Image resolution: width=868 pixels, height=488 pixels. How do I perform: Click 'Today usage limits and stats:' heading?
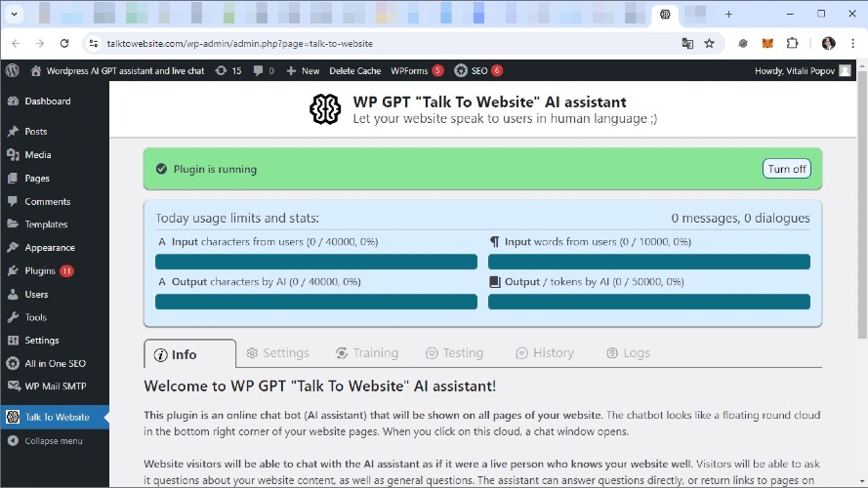click(237, 218)
